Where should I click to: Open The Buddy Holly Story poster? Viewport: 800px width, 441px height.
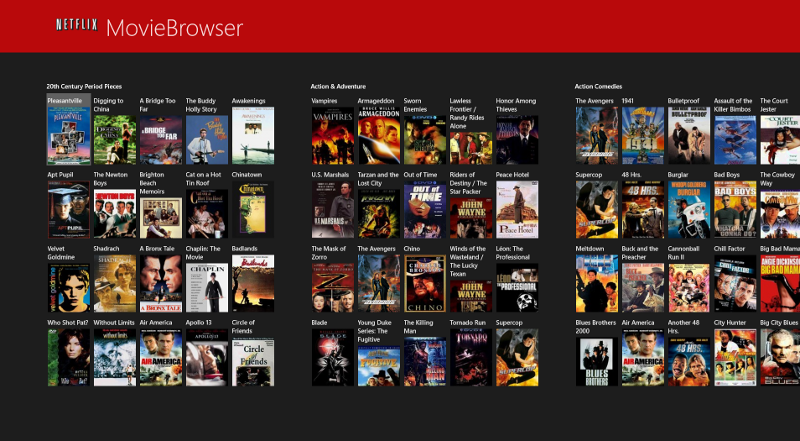tap(207, 139)
